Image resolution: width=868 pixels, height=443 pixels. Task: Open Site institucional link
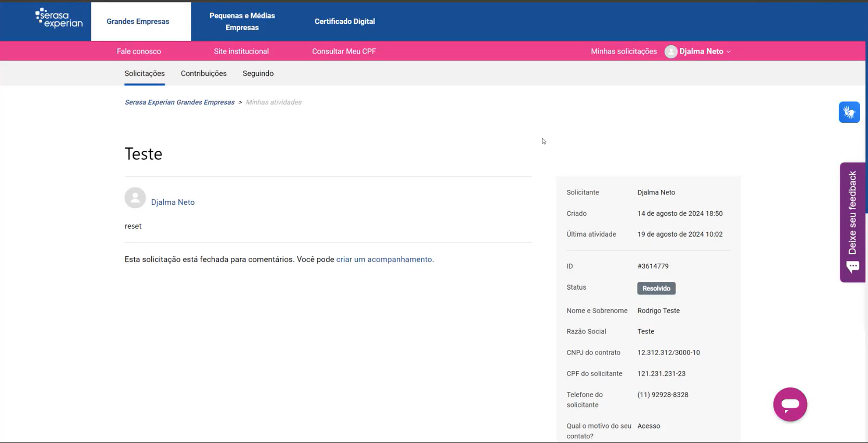click(x=241, y=51)
